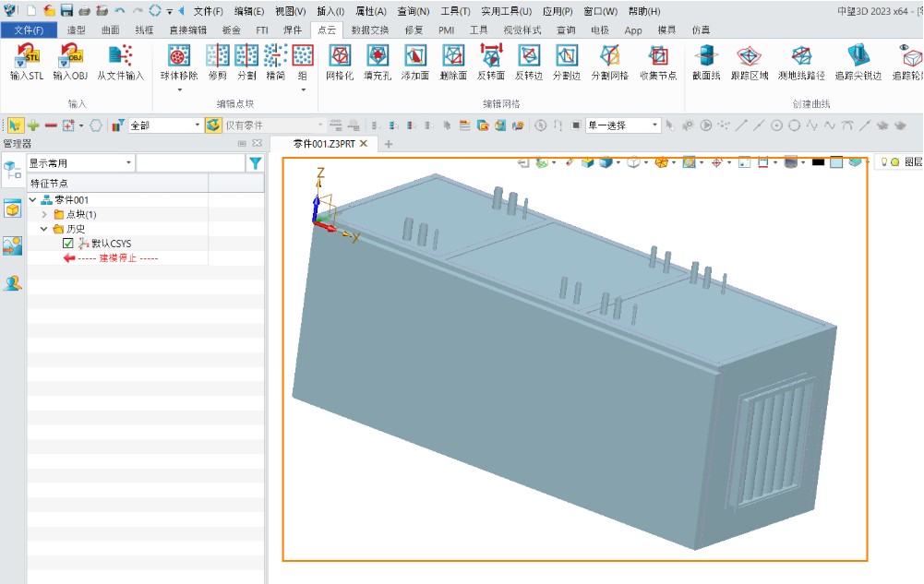Image resolution: width=924 pixels, height=584 pixels.
Task: Click the blue 文件(F) button
Action: (x=29, y=30)
